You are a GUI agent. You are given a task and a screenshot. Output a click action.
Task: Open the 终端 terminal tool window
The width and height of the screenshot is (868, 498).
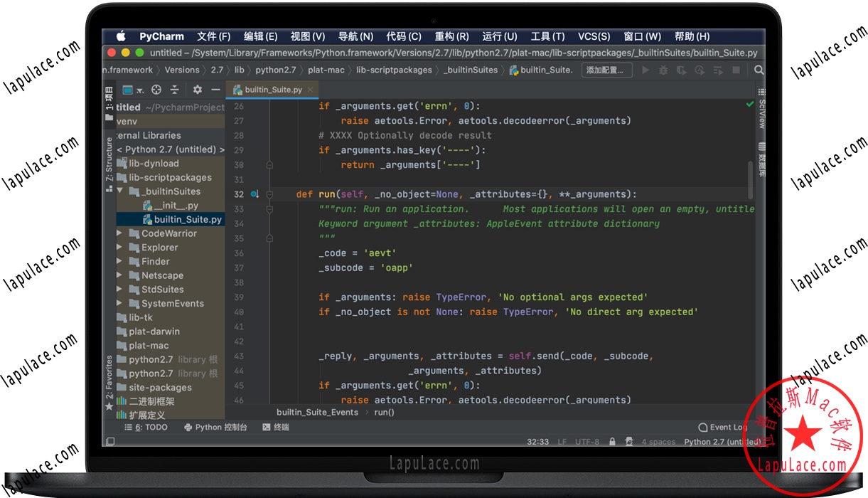tap(276, 428)
